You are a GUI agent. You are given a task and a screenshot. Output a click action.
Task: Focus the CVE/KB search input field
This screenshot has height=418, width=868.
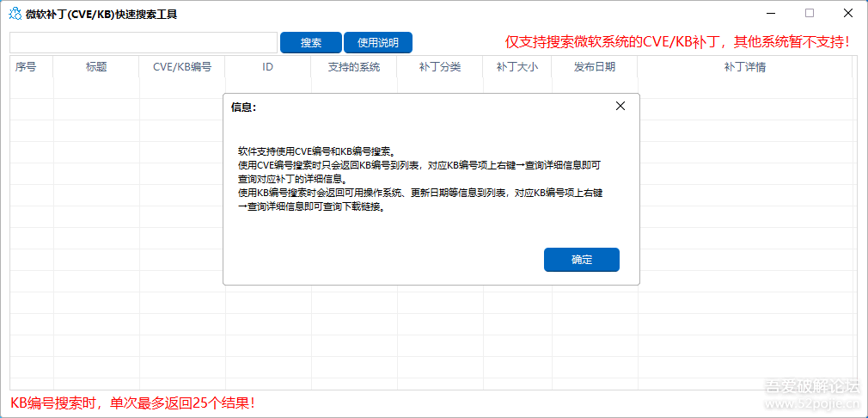coord(144,43)
